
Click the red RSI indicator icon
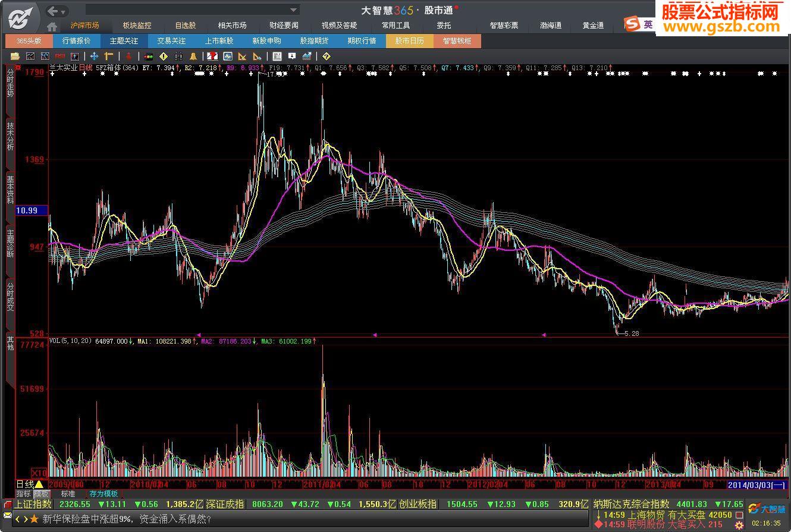(60, 56)
